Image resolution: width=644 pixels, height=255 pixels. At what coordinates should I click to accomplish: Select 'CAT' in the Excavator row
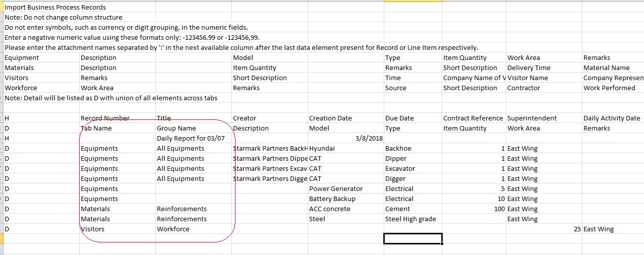point(346,168)
